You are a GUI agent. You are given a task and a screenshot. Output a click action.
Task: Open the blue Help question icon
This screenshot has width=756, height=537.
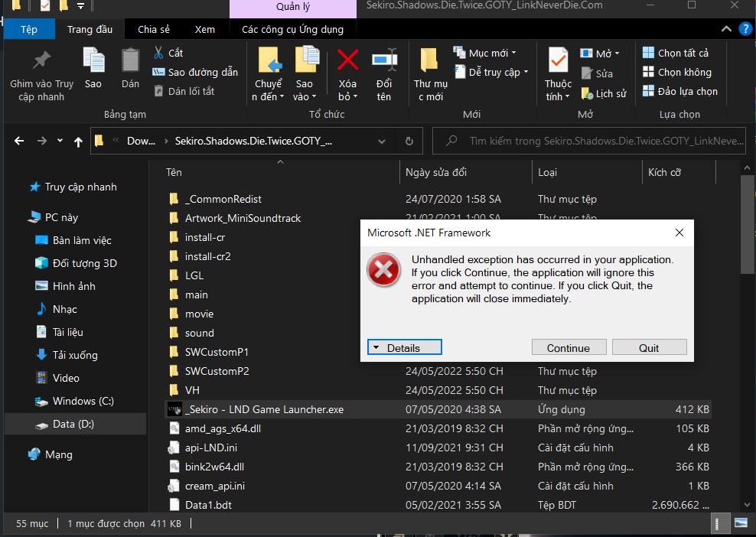(745, 29)
